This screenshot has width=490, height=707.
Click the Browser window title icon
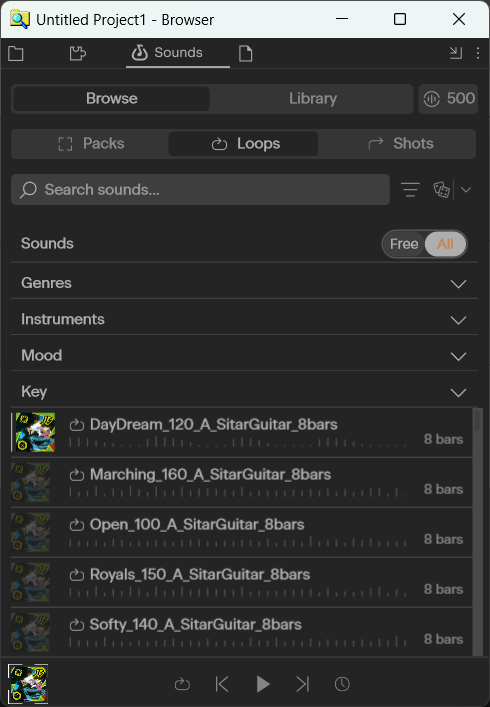(19, 19)
